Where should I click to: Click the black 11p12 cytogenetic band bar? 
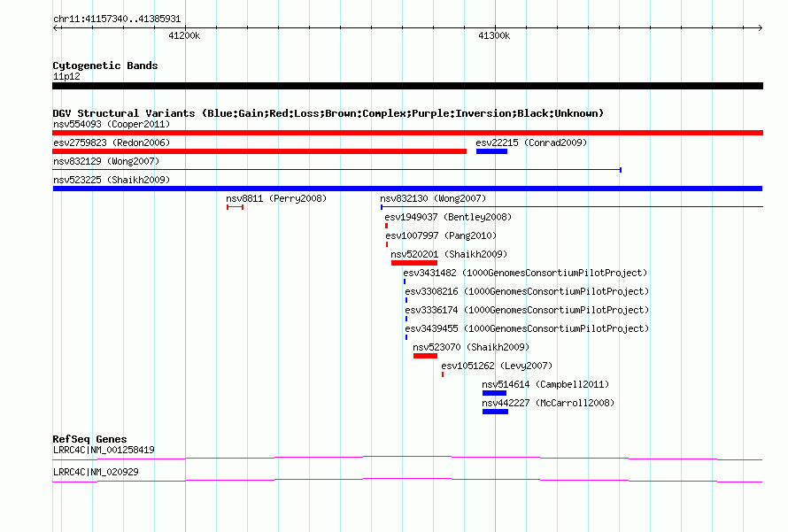[407, 86]
